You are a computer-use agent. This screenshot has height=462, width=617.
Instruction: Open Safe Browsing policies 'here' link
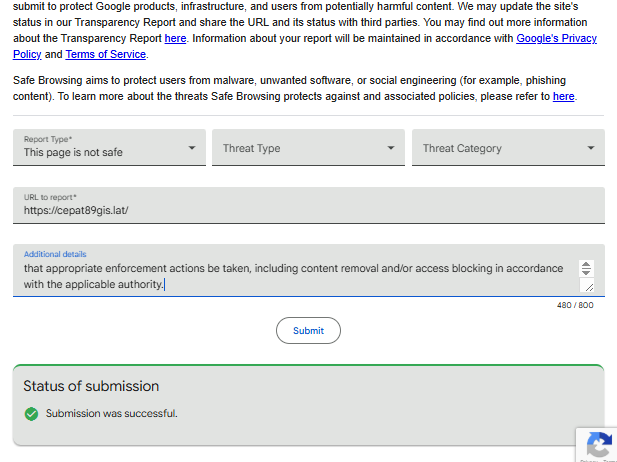coord(563,96)
